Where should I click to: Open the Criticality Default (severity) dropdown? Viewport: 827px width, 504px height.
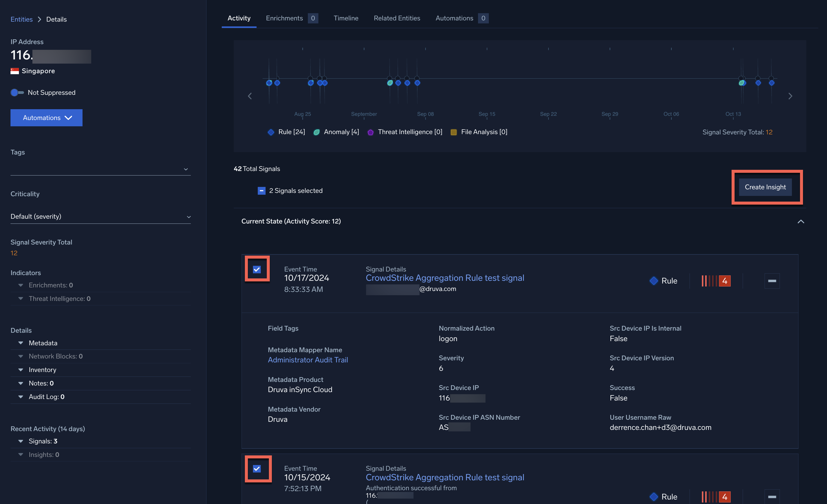click(100, 216)
